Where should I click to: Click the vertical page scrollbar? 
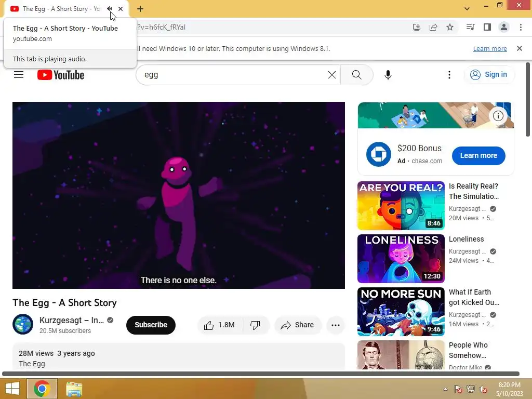pos(528,99)
